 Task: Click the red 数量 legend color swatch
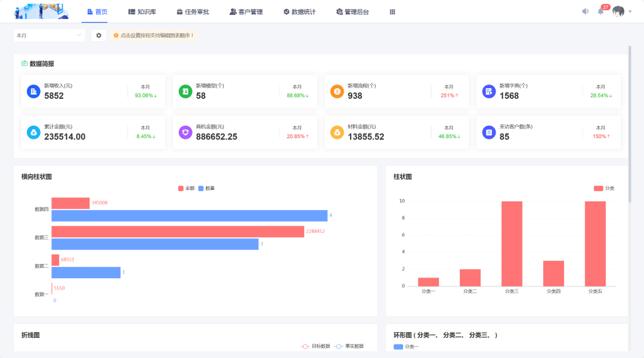[x=201, y=188]
